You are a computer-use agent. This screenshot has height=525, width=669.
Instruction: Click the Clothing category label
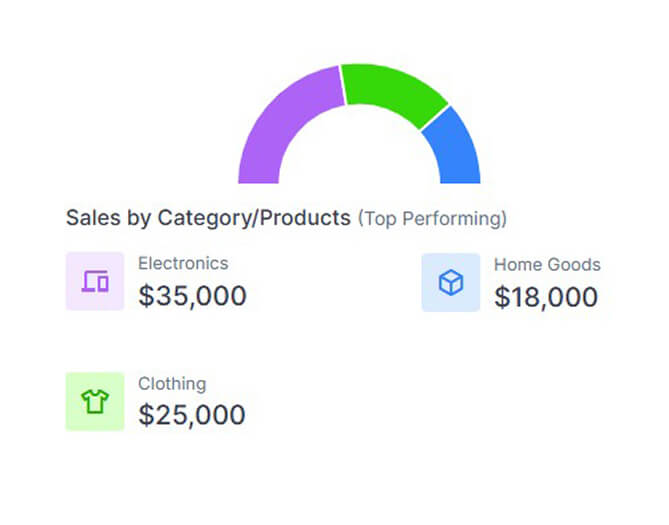[172, 384]
